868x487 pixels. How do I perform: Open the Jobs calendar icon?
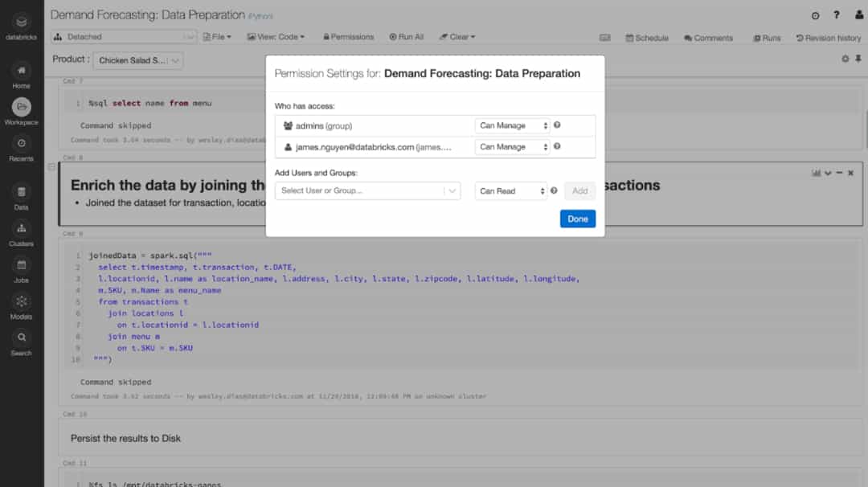point(21,265)
